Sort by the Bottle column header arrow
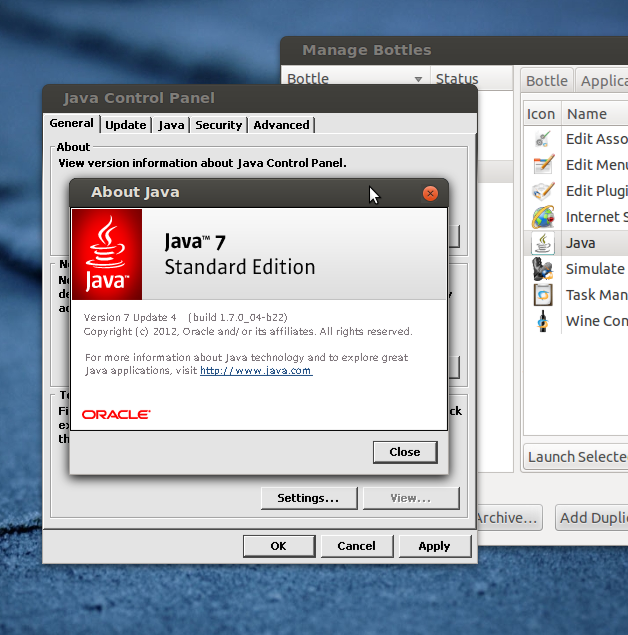This screenshot has width=628, height=635. (x=418, y=80)
